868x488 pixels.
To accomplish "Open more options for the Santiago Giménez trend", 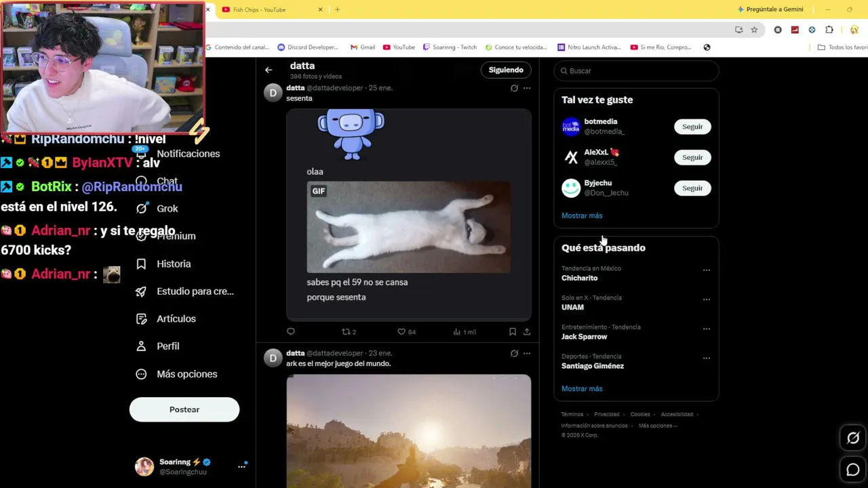I will click(x=707, y=358).
